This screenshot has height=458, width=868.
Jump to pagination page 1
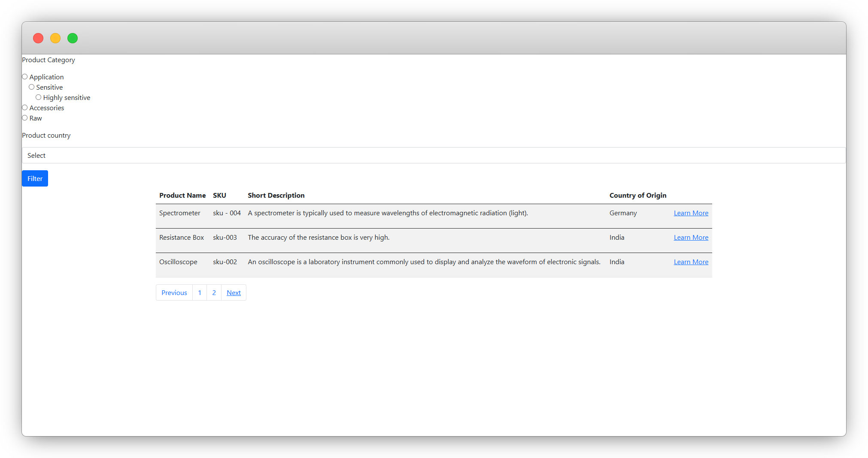(x=200, y=292)
